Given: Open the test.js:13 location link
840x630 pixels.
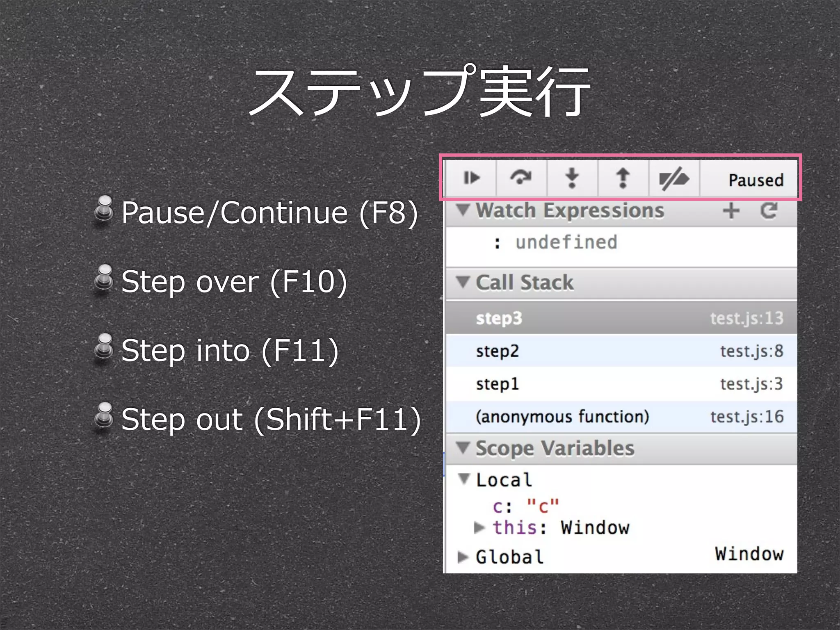Looking at the screenshot, I should [747, 318].
